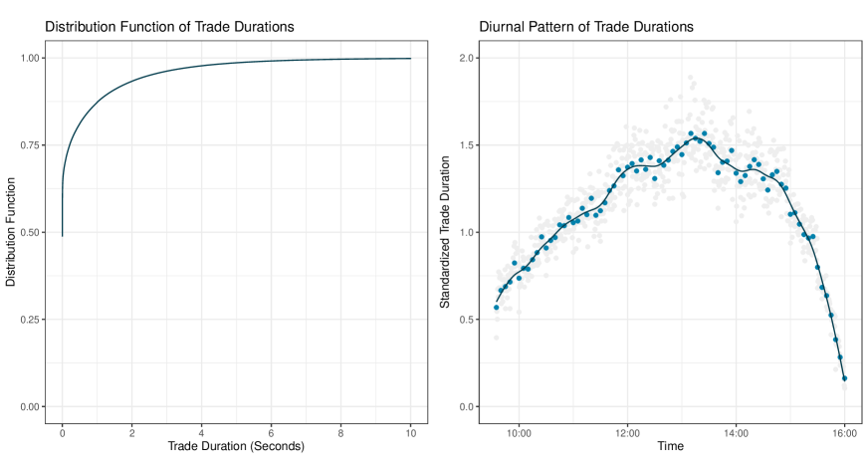
Task: Click the 1.5 tick on right plot
Action: click(x=467, y=145)
